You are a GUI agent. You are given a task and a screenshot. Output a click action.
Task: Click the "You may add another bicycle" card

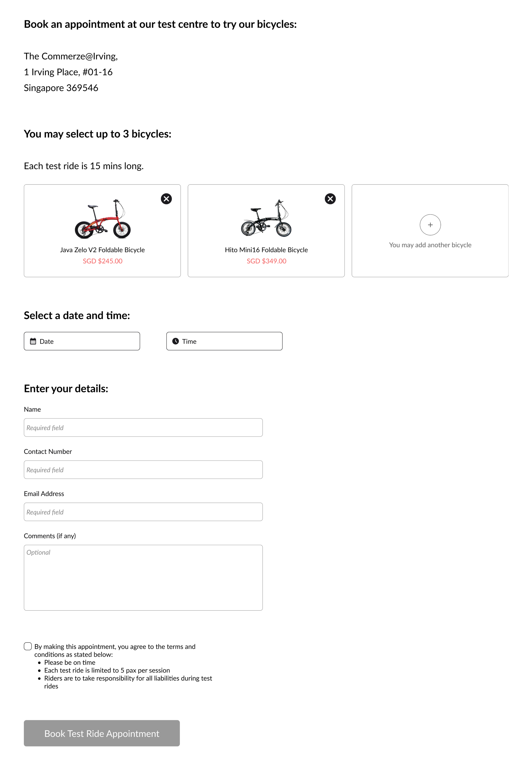[x=430, y=231]
